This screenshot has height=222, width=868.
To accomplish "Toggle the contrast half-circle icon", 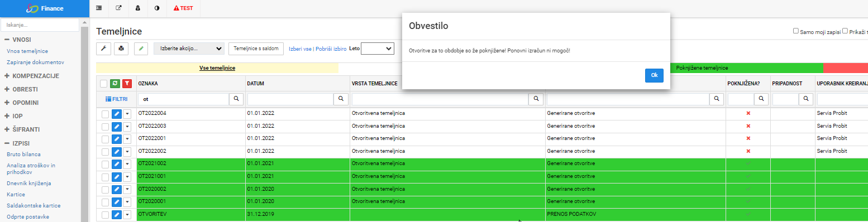I will click(157, 8).
